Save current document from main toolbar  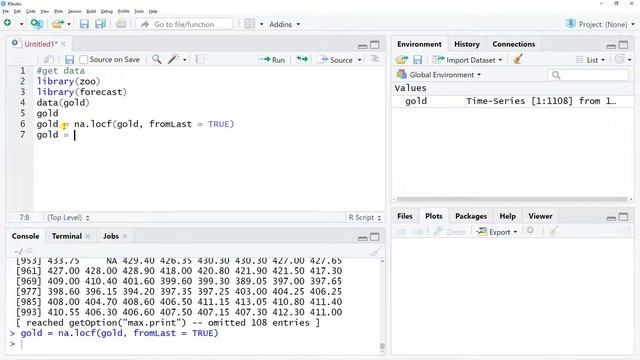84,24
